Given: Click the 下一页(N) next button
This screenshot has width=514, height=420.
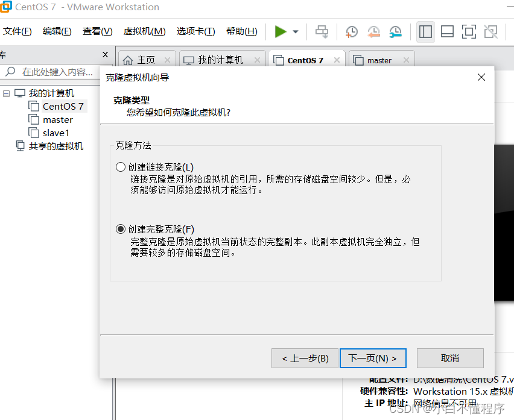Looking at the screenshot, I should point(373,359).
